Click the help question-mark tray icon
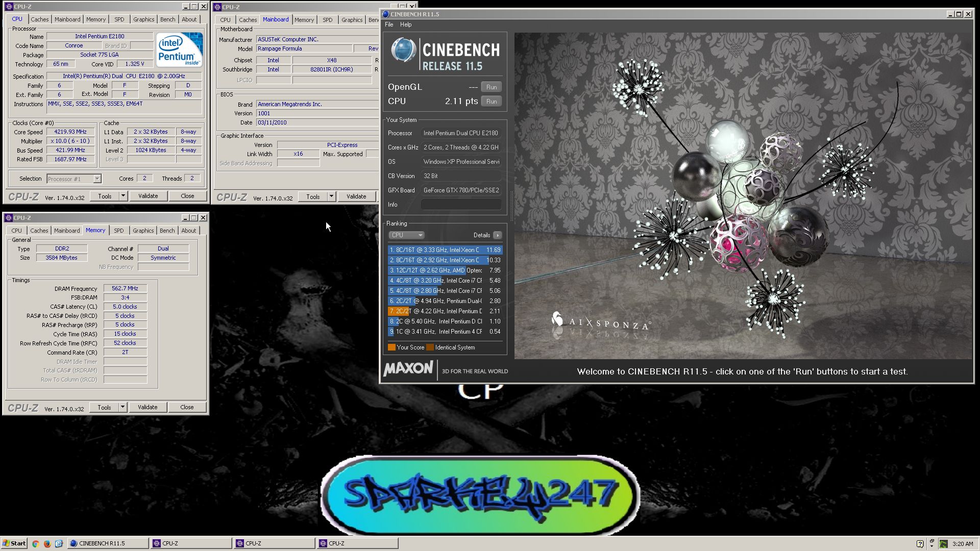Screen dimensions: 980x551 tap(920, 544)
